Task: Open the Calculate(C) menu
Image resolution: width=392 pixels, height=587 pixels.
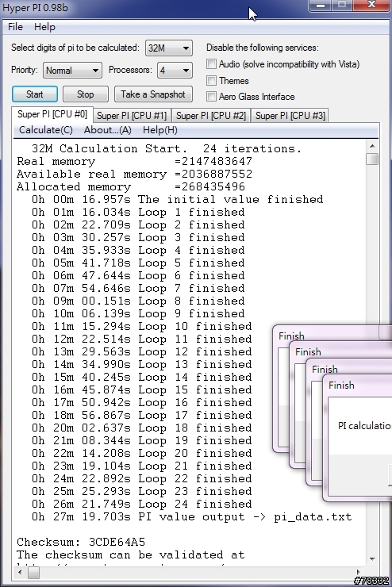Action: coord(46,130)
